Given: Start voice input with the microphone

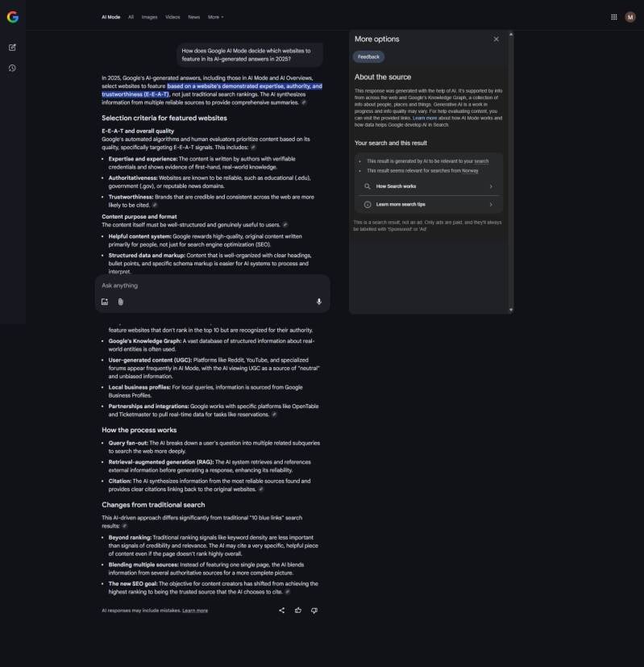Looking at the screenshot, I should click(x=319, y=302).
